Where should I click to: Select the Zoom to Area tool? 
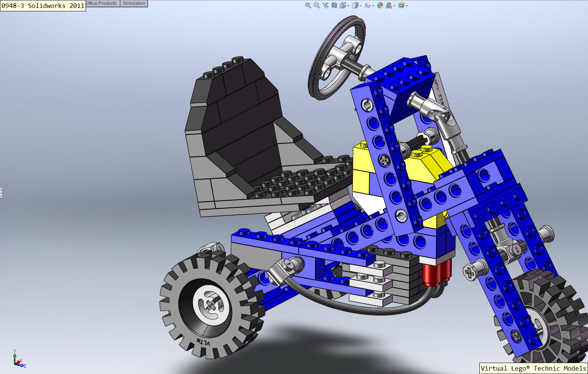pyautogui.click(x=317, y=5)
